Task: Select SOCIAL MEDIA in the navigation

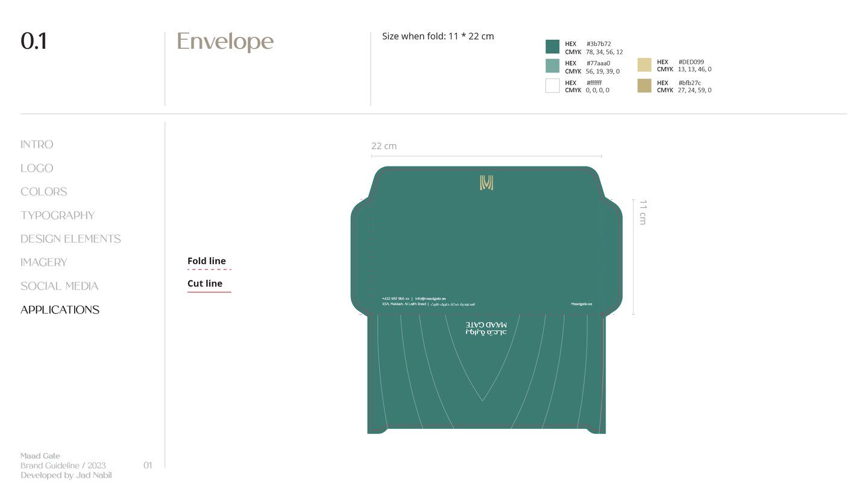Action: pos(60,286)
